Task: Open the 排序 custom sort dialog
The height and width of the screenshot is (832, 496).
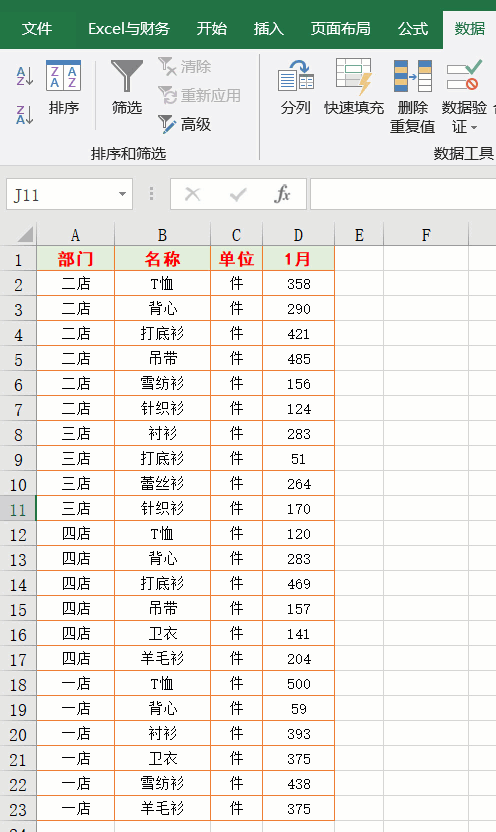Action: click(64, 88)
